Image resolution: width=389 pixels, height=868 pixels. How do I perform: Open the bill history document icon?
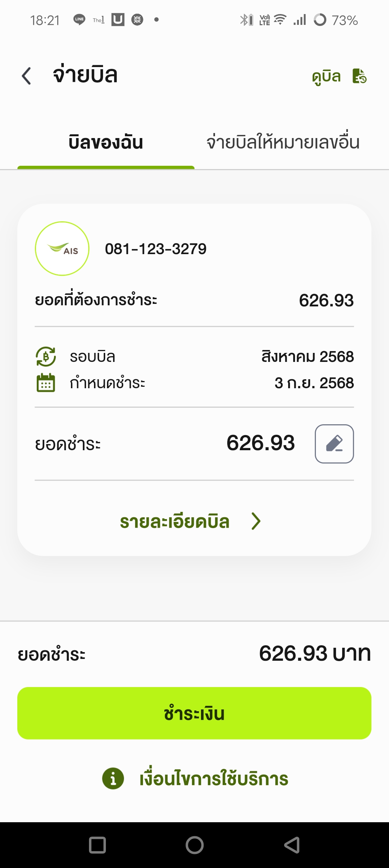coord(359,76)
